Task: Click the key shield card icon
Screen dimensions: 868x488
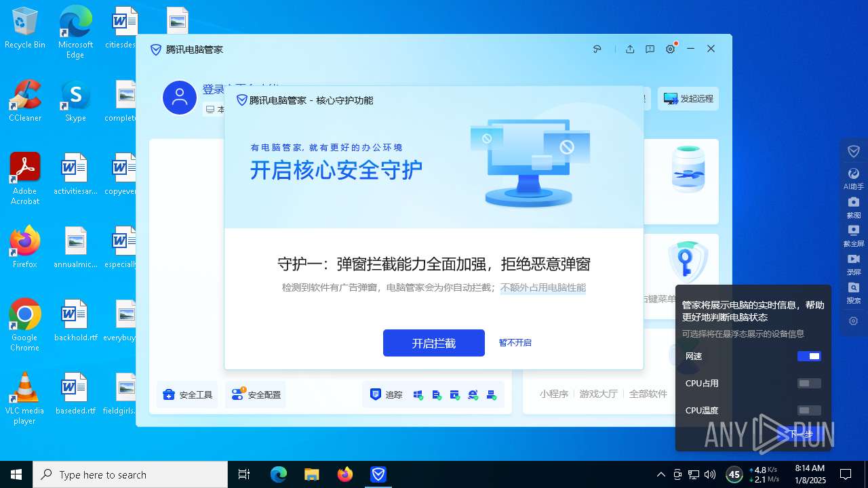Action: [688, 262]
